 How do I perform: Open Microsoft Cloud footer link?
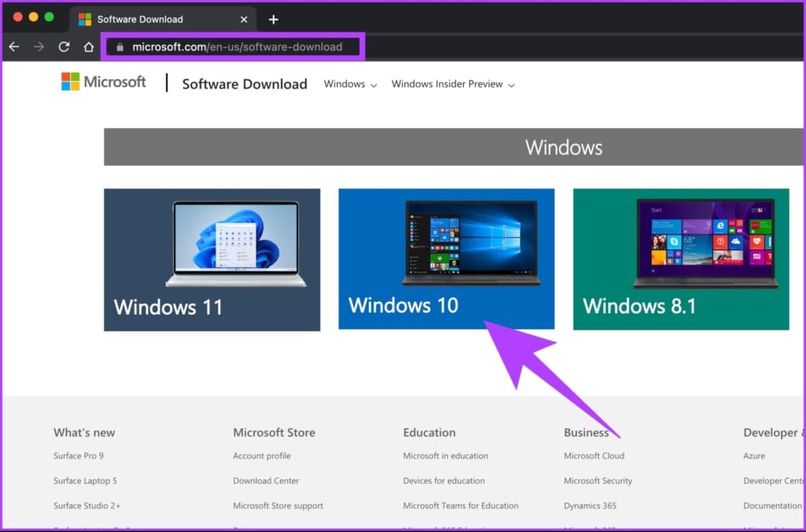coord(594,456)
